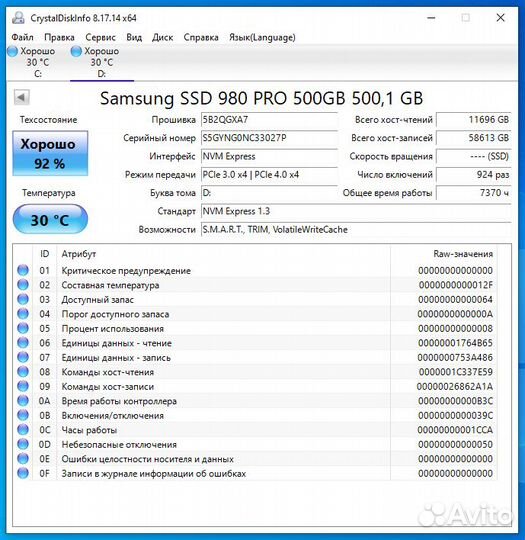
Task: Click the ID column header
Action: point(44,254)
